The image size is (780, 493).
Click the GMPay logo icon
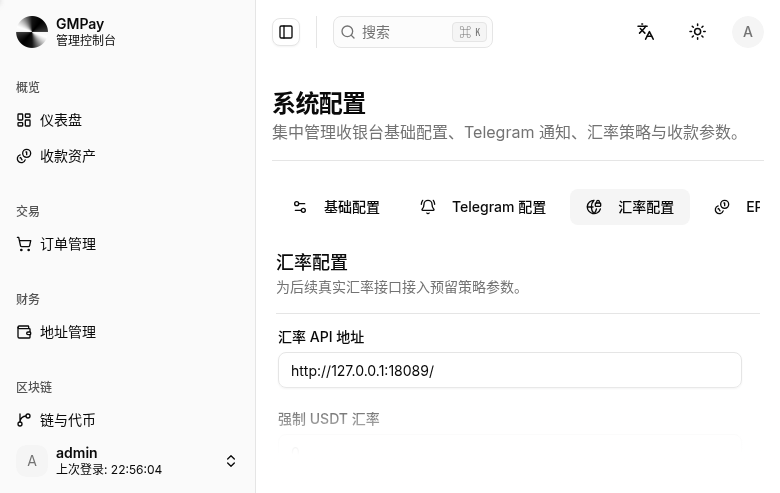[32, 32]
